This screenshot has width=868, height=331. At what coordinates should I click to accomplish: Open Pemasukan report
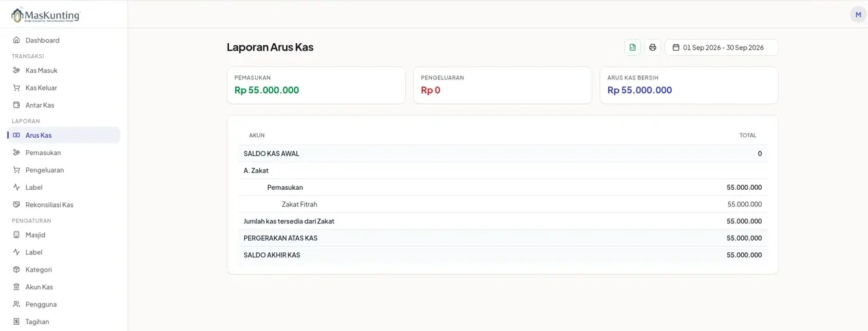pos(64,153)
